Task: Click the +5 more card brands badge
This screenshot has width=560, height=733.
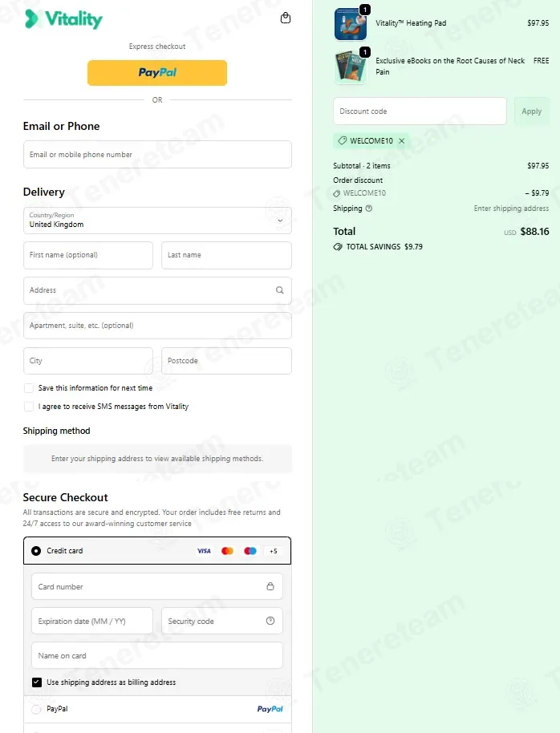Action: click(x=274, y=551)
